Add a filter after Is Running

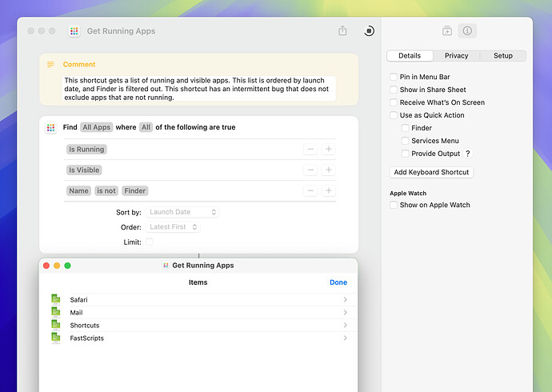tap(329, 149)
